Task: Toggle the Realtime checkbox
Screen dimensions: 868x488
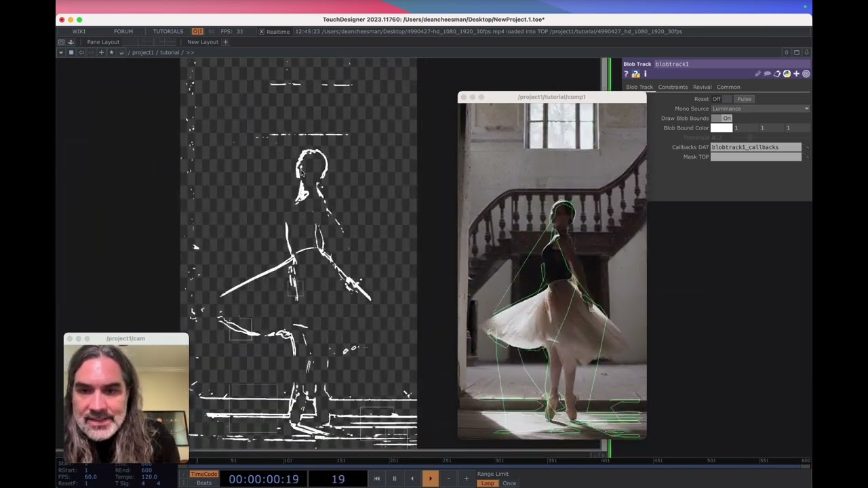Action: [261, 31]
